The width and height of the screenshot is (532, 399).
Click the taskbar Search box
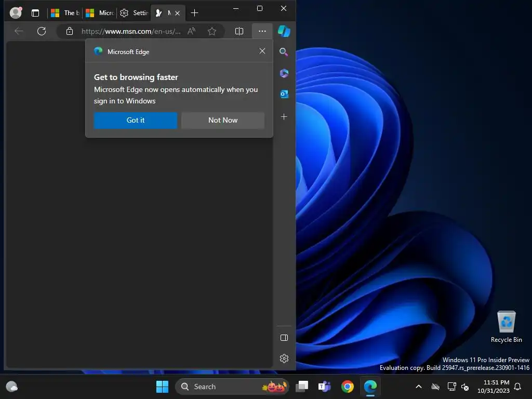(x=232, y=387)
